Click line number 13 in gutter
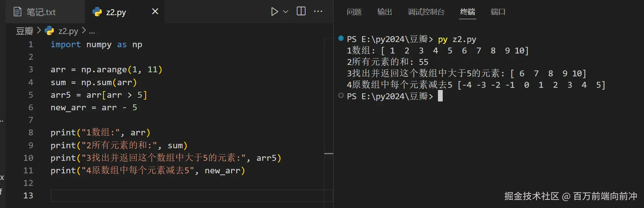The height and width of the screenshot is (208, 644). coord(28,195)
